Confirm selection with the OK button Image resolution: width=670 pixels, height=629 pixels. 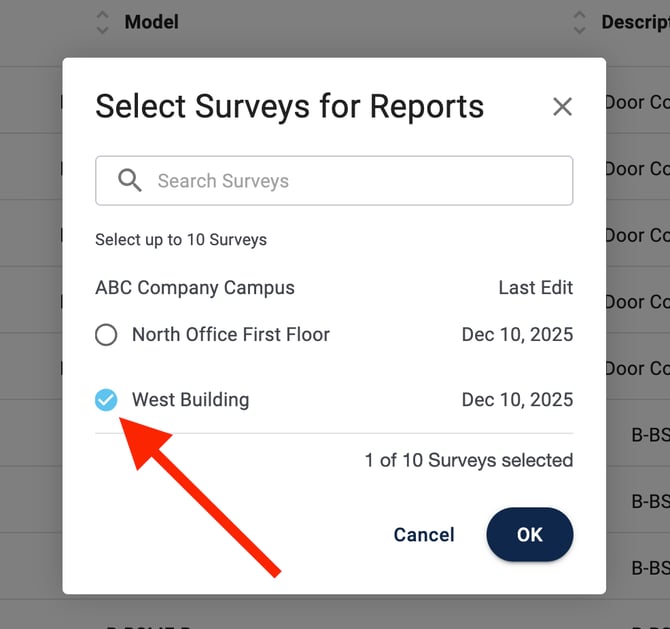point(529,535)
